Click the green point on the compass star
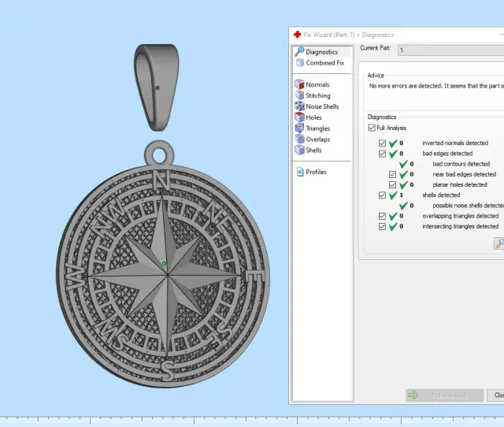Image resolution: width=504 pixels, height=427 pixels. pyautogui.click(x=164, y=263)
